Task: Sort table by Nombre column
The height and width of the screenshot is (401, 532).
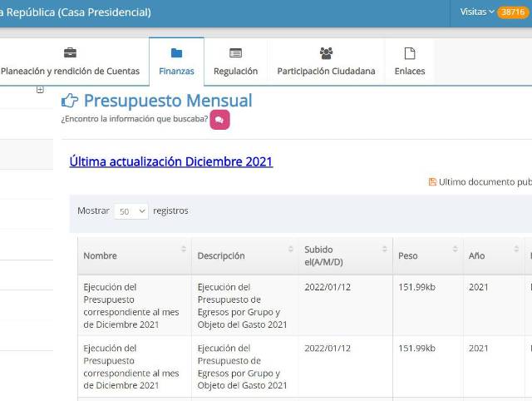Action: tap(133, 255)
